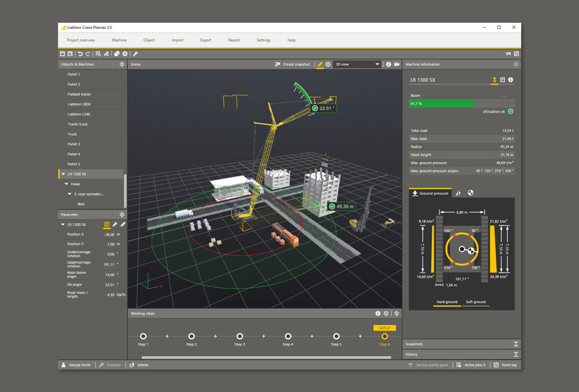Select the hook load tab icon for LR 1300 SX
The width and height of the screenshot is (579, 392).
pyautogui.click(x=494, y=80)
